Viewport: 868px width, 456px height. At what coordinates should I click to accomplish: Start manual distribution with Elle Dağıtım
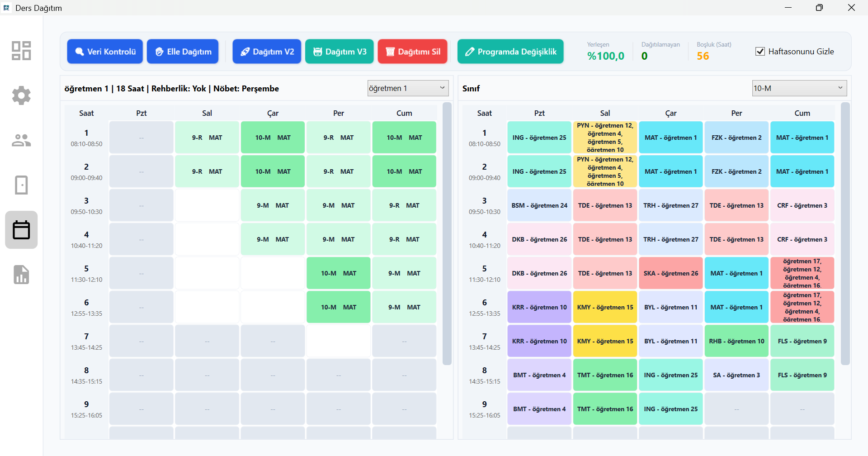tap(183, 52)
